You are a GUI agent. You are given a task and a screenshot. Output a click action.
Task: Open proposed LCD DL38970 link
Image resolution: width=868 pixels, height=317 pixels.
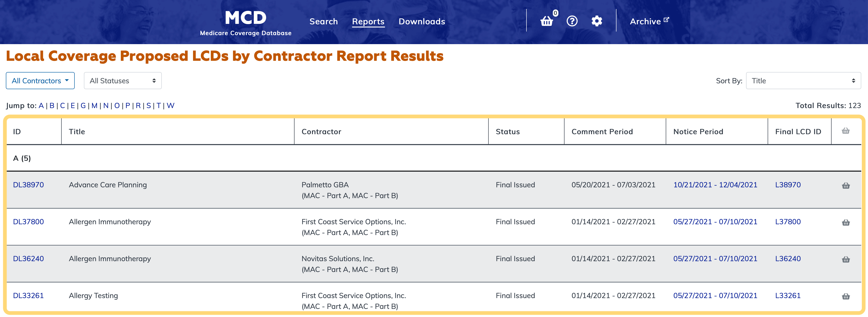click(28, 185)
